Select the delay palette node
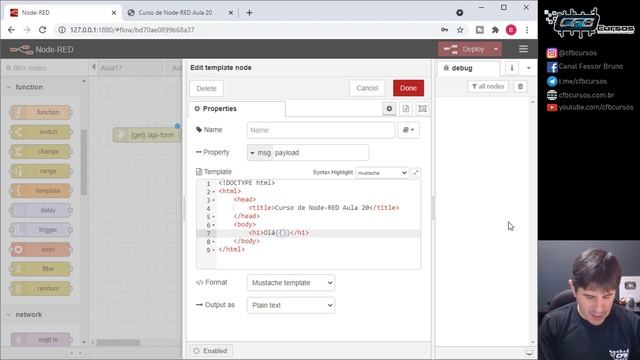Screen dimensions: 640x360 click(41, 210)
